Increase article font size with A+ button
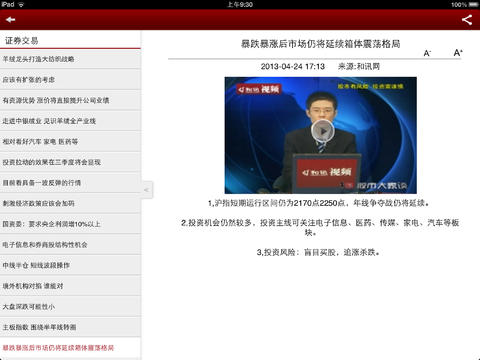This screenshot has height=360, width=480. point(458,52)
